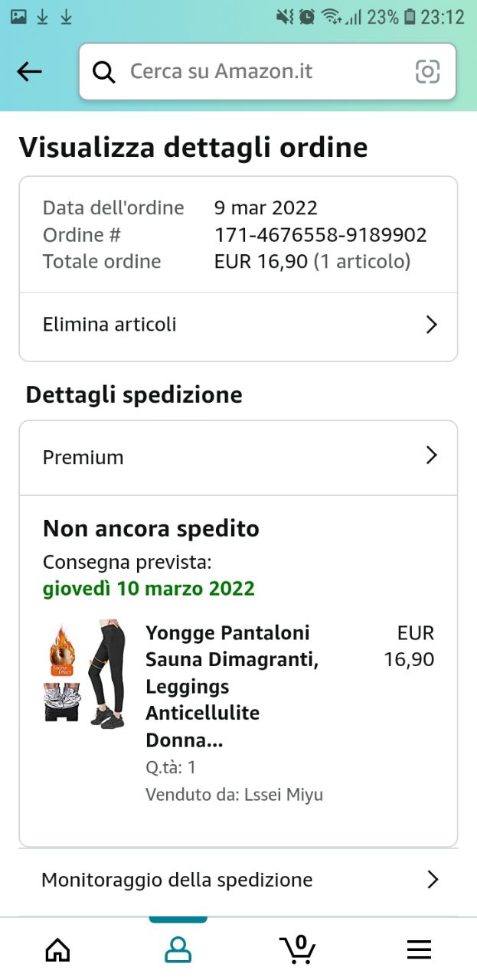Open the camera scan icon
Viewport: 477px width, 980px height.
coord(427,72)
